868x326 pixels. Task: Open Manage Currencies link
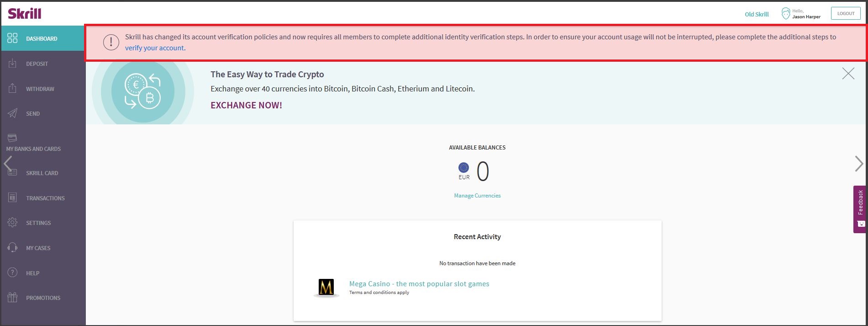click(477, 195)
